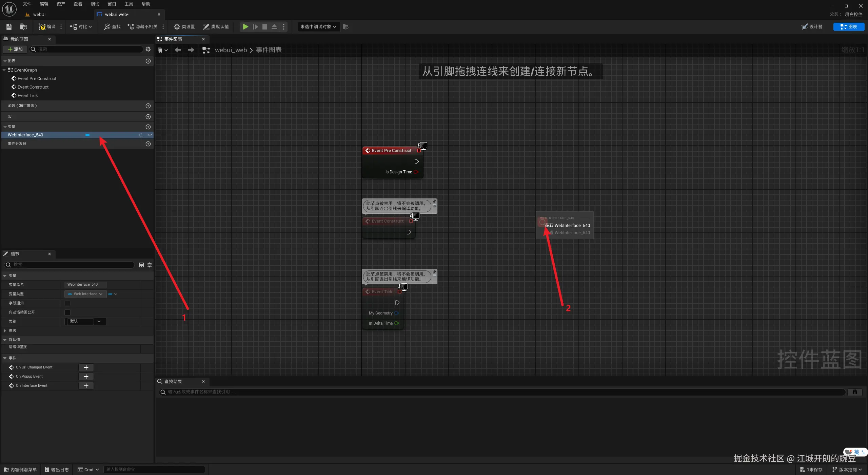Switch to Designer (设计器) mode

[812, 26]
